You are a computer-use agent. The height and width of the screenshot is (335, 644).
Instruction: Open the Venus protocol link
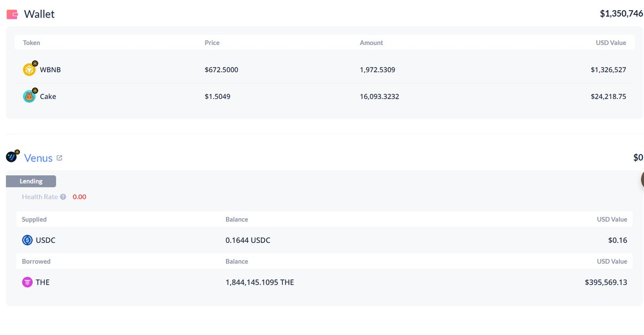38,158
